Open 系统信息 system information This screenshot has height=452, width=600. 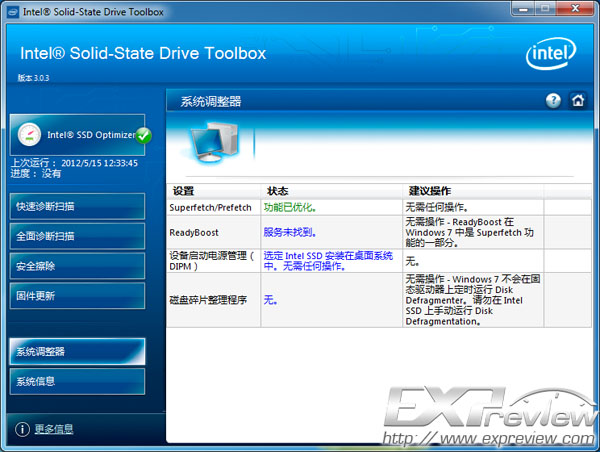pos(77,382)
